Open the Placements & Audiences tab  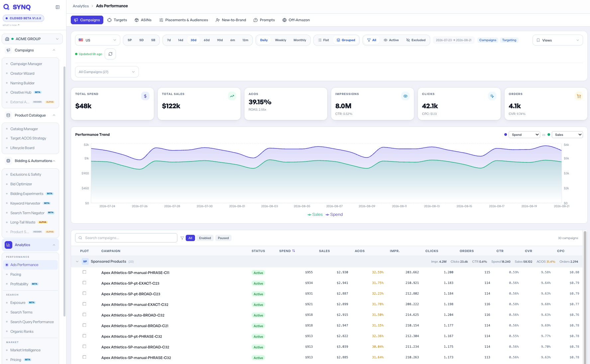point(184,20)
